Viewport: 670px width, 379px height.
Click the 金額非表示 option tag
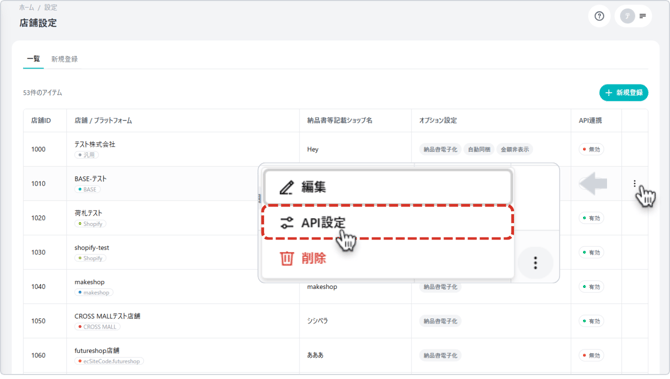pyautogui.click(x=514, y=149)
